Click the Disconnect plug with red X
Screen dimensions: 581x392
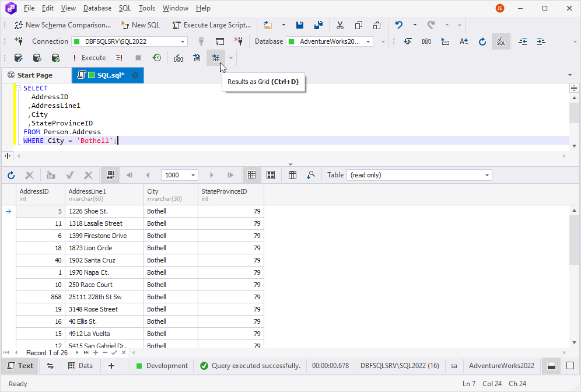click(x=238, y=41)
